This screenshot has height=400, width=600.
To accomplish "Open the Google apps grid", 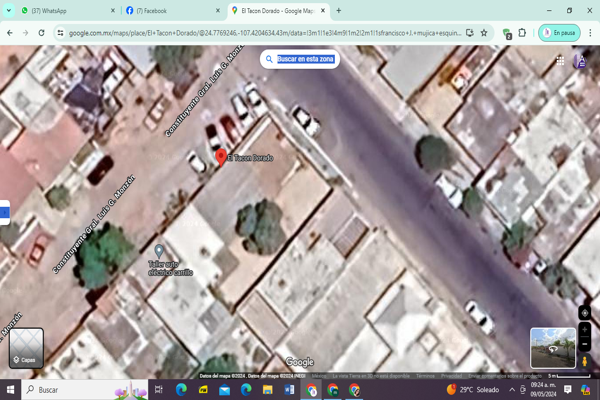I will coord(560,60).
